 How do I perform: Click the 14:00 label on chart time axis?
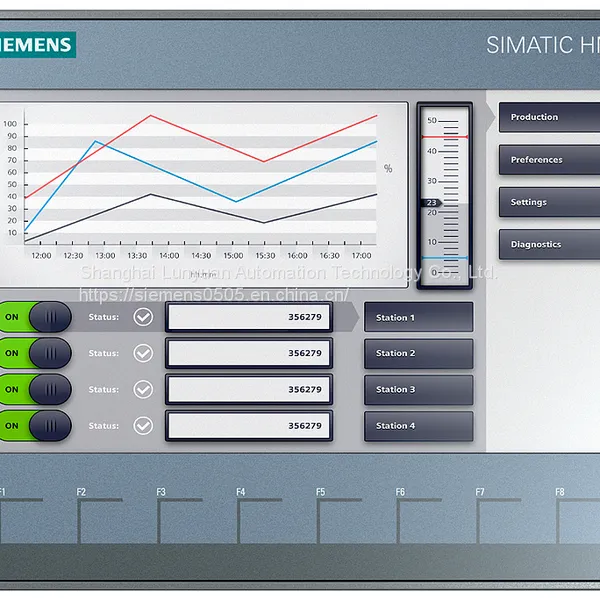click(x=169, y=255)
